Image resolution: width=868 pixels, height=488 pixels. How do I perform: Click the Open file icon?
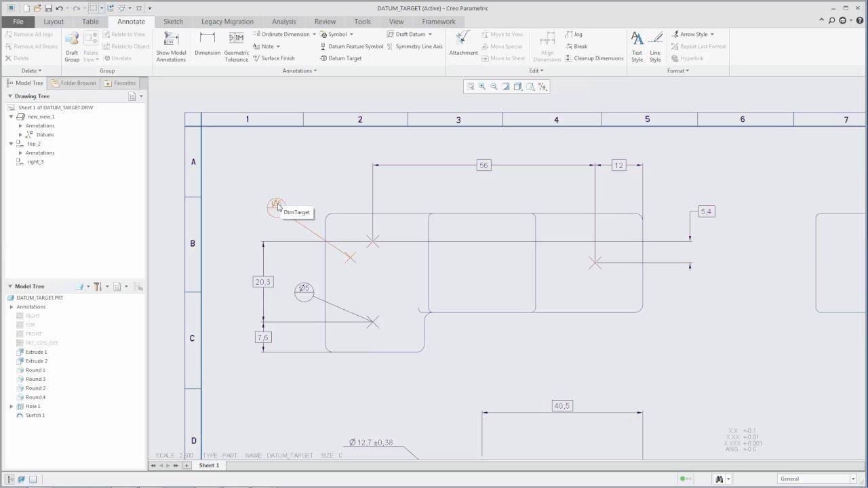37,8
